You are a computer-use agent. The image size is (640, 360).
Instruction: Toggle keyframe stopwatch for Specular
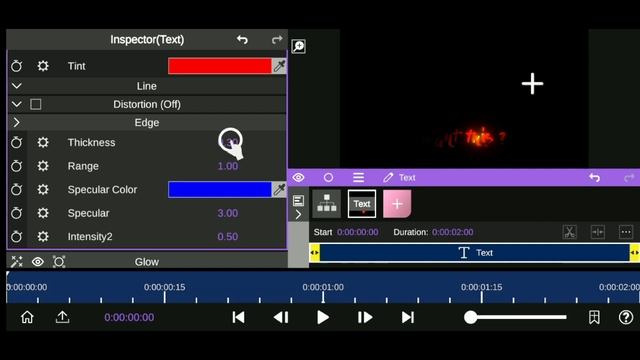16,213
